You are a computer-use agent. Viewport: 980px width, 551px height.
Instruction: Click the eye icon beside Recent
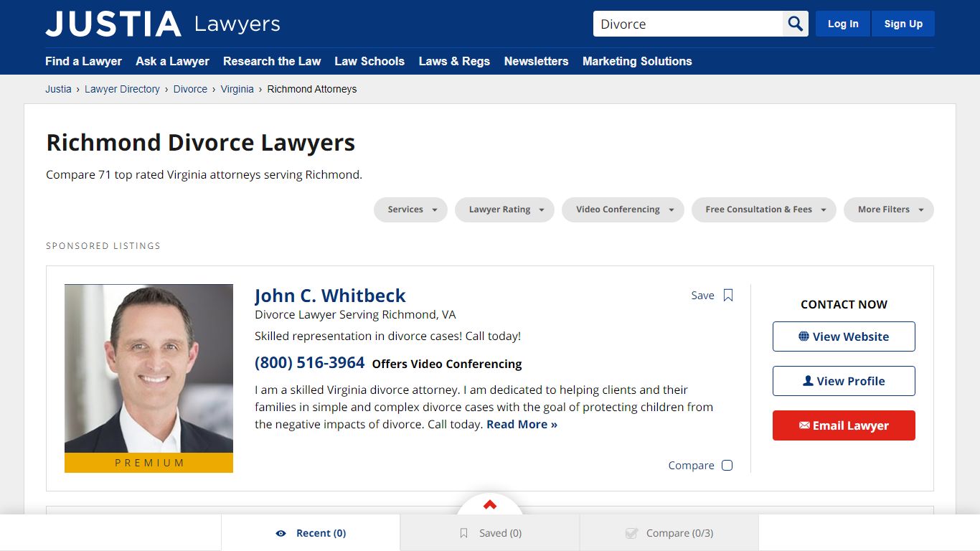[281, 533]
